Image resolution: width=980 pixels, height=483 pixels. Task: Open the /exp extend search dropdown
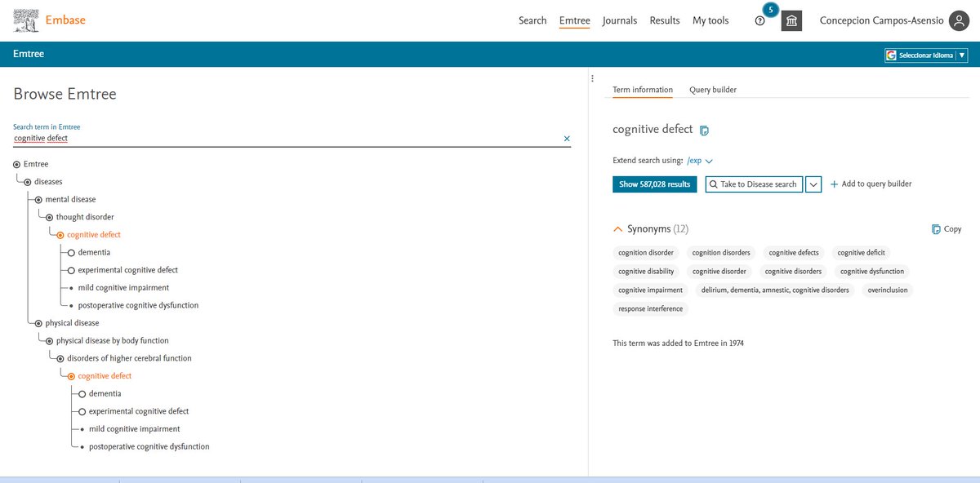click(x=701, y=161)
